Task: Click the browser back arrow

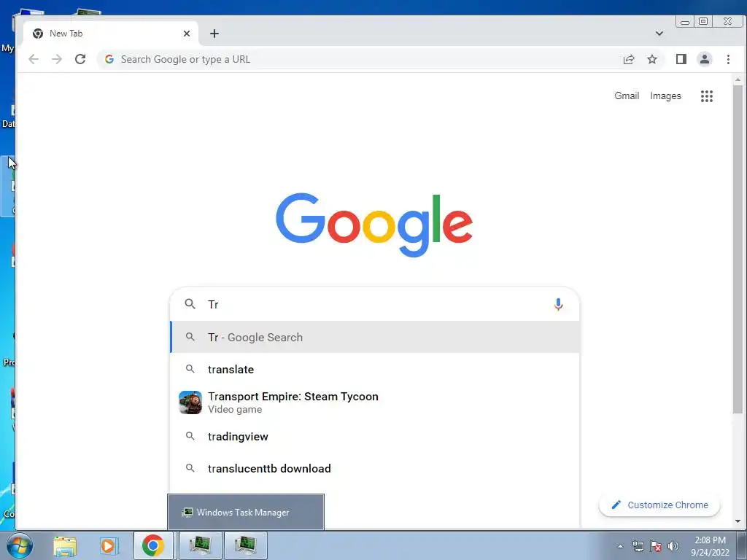Action: click(34, 59)
